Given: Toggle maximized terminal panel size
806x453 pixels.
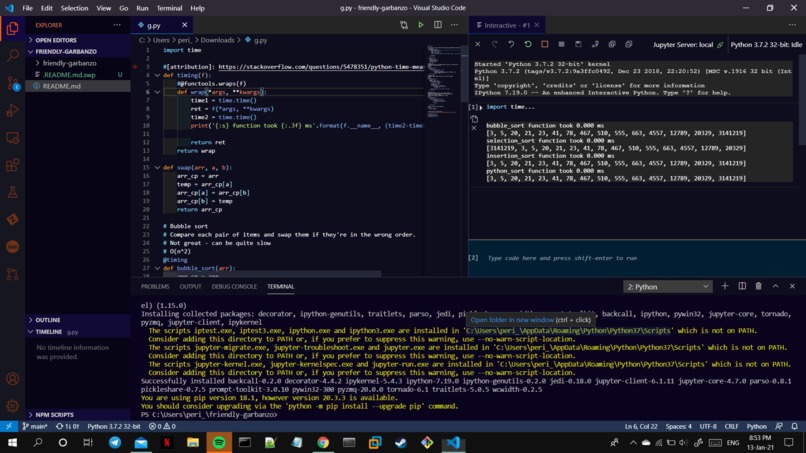Looking at the screenshot, I should pyautogui.click(x=775, y=286).
